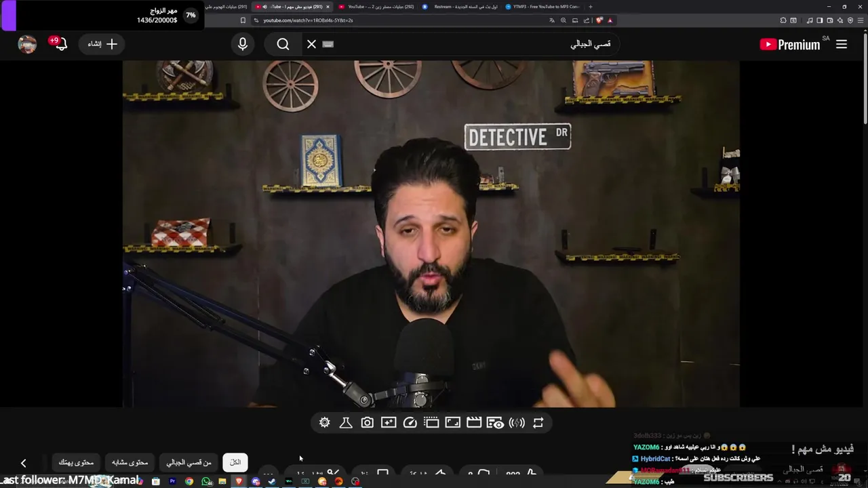Open the Brave Shields lion icon
The image size is (868, 488).
point(600,20)
